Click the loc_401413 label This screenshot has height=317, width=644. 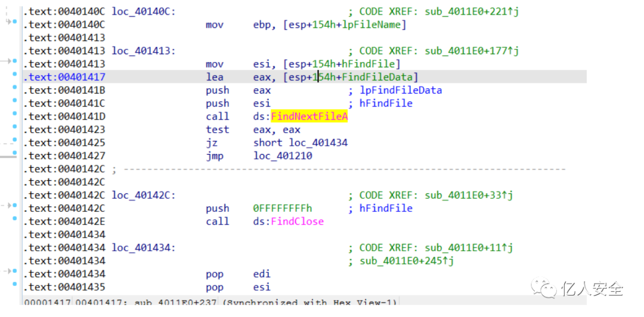(144, 51)
